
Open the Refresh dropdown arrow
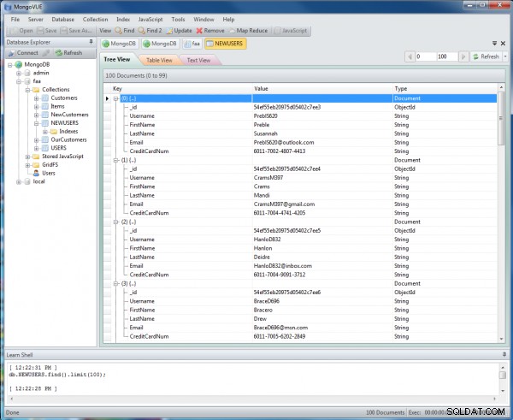[x=504, y=56]
